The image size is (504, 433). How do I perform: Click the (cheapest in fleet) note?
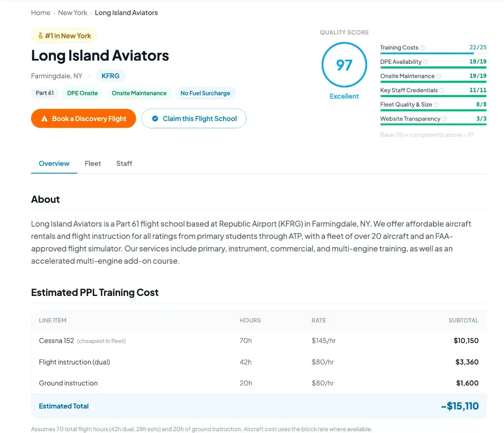[x=101, y=341]
